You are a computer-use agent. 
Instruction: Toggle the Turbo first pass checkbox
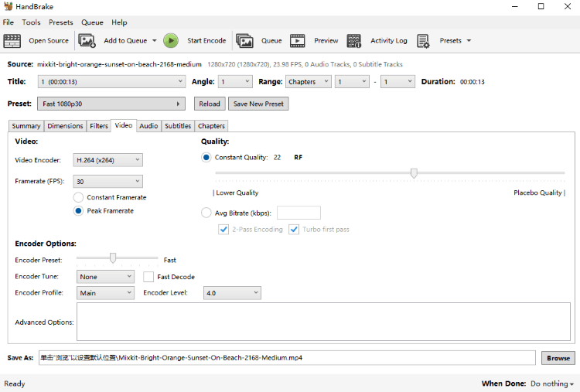294,230
